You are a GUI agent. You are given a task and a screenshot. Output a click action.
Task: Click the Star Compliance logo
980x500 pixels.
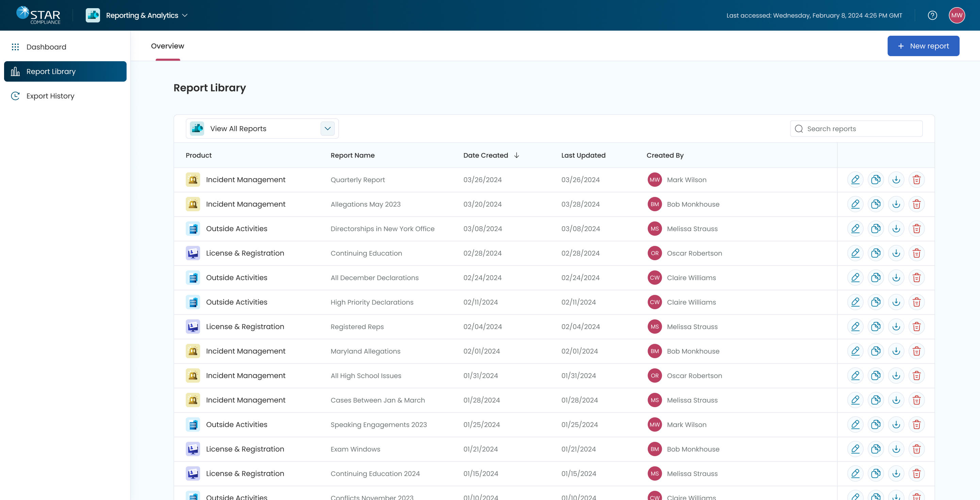click(x=38, y=15)
